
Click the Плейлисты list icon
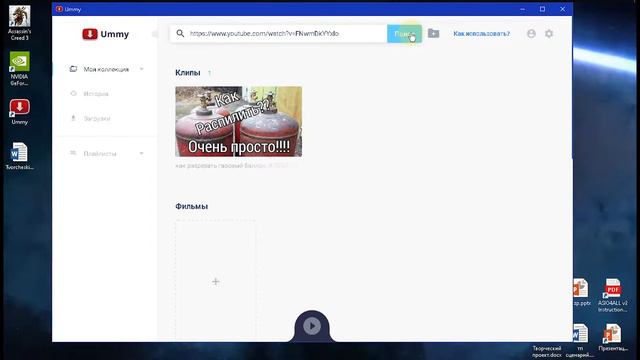pyautogui.click(x=73, y=153)
